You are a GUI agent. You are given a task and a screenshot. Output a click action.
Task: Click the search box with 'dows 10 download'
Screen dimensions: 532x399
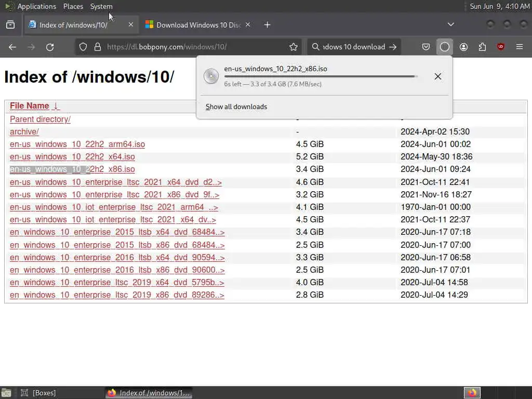[354, 47]
